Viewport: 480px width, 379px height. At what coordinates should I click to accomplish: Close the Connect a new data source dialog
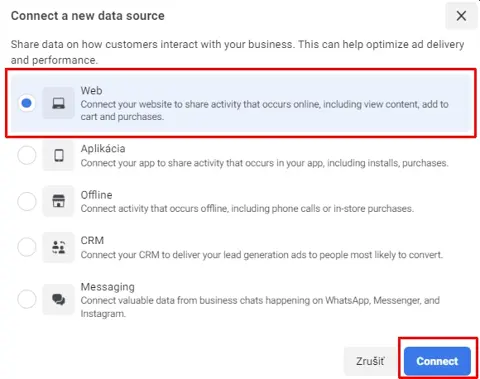point(461,16)
